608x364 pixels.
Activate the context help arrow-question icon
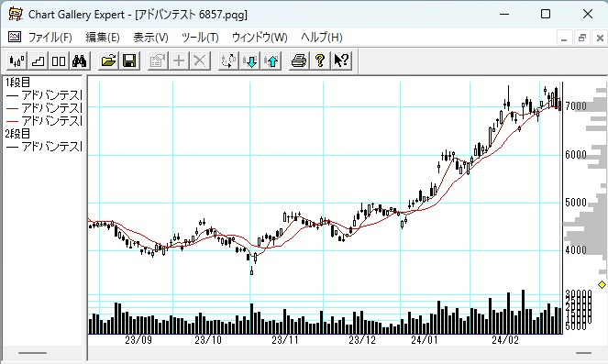click(x=341, y=61)
